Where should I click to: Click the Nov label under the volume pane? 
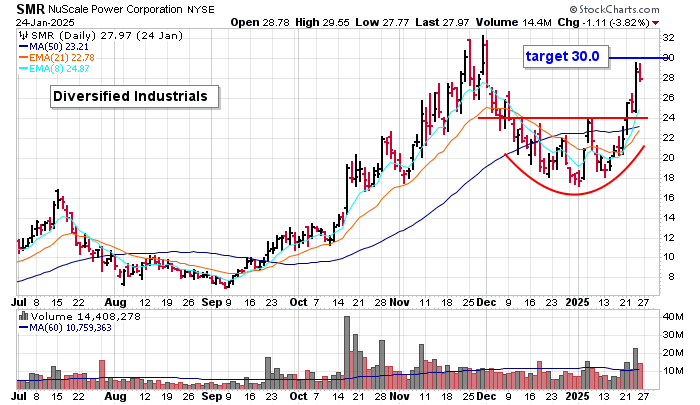pyautogui.click(x=399, y=397)
